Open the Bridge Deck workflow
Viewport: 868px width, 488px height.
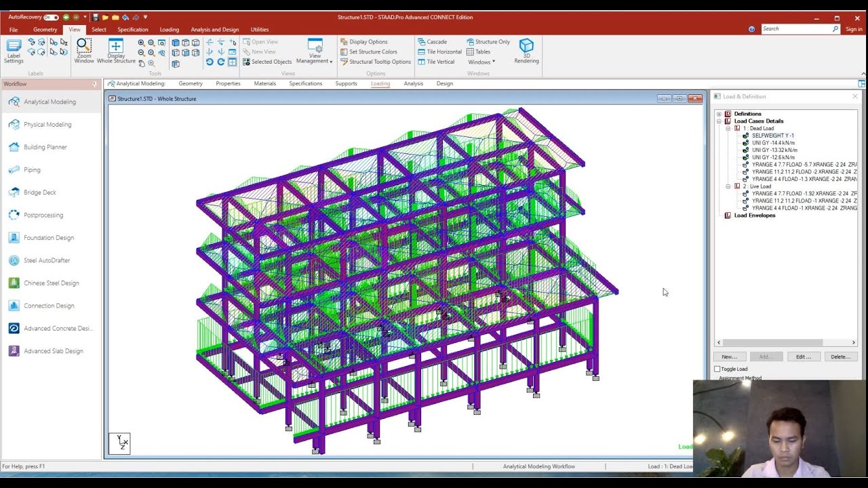click(x=51, y=192)
